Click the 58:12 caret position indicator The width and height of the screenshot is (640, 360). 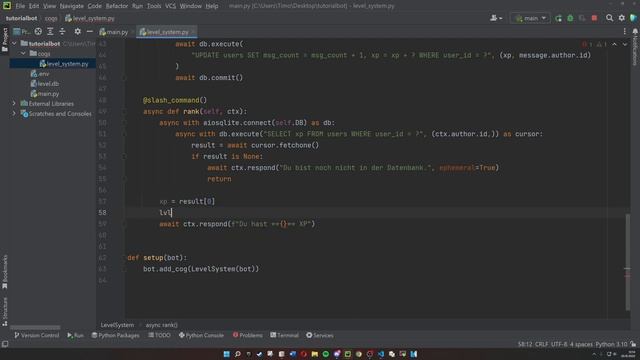point(525,344)
